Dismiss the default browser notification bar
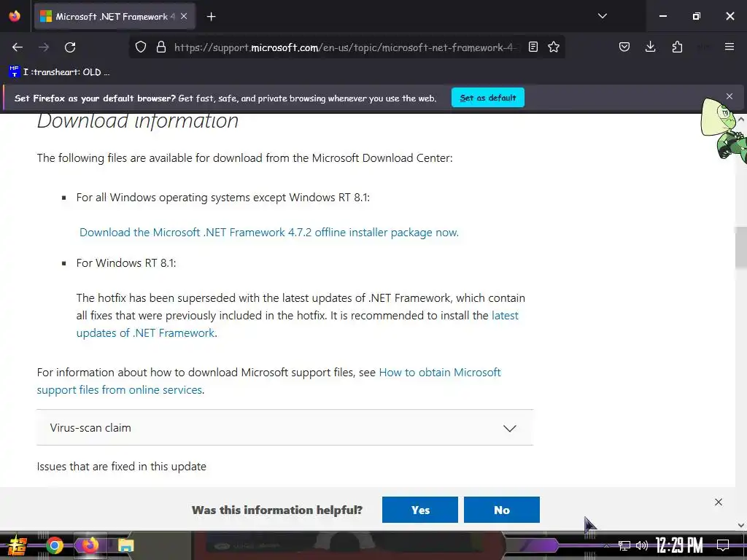 (x=729, y=96)
